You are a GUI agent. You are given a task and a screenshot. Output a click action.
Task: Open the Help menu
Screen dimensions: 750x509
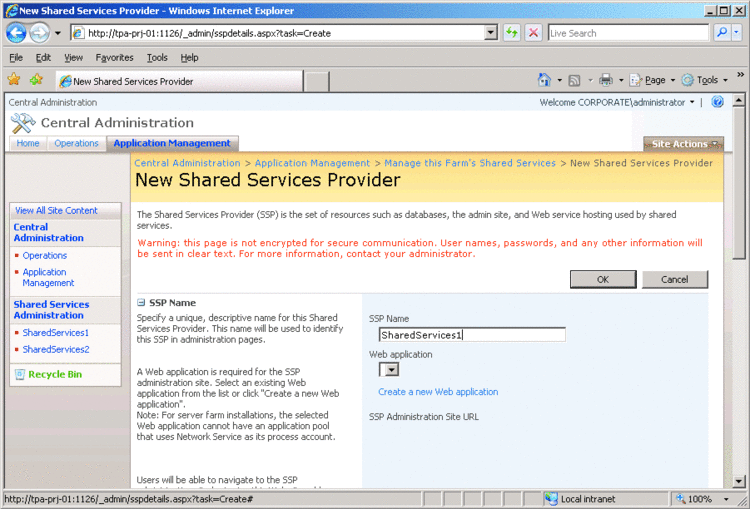point(189,58)
